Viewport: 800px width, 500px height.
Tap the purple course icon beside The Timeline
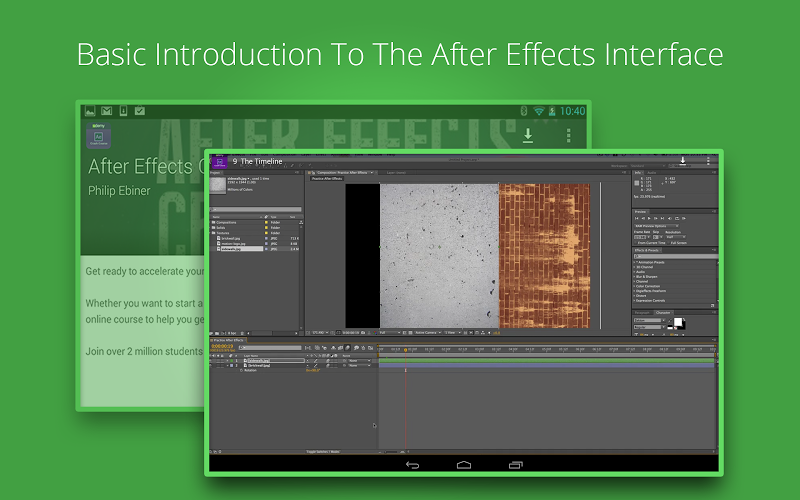point(219,162)
